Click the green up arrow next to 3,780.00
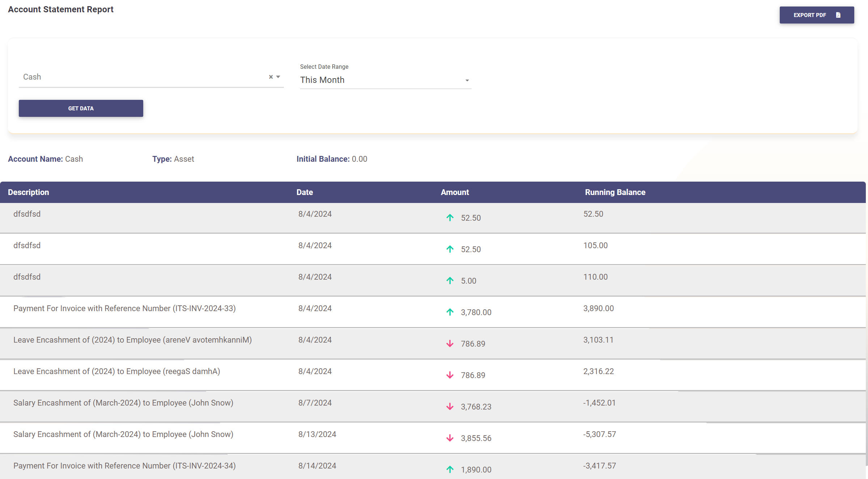This screenshot has height=479, width=868. point(450,312)
